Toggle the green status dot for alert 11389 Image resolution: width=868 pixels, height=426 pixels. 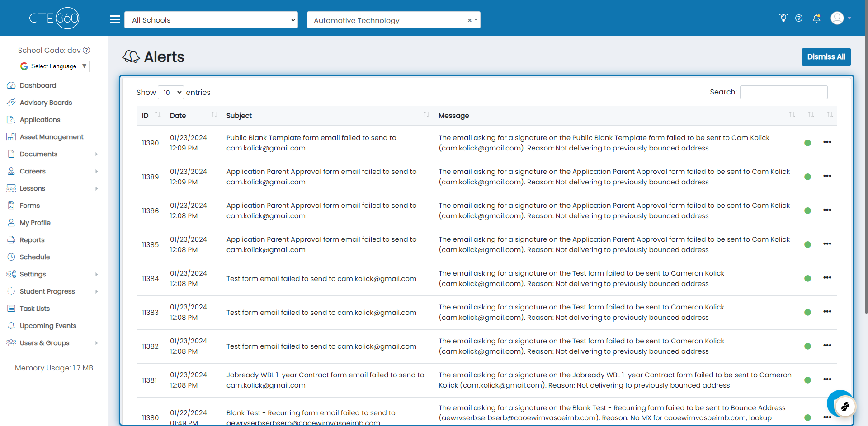click(x=807, y=177)
